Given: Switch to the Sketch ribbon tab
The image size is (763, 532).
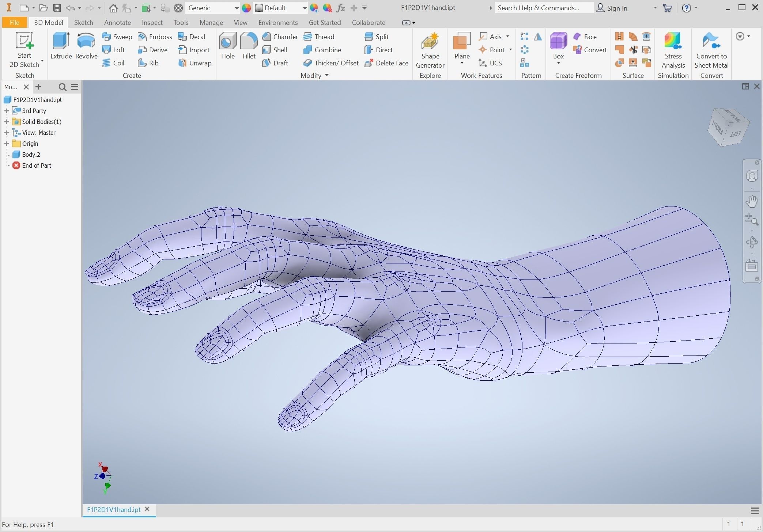Looking at the screenshot, I should 83,23.
